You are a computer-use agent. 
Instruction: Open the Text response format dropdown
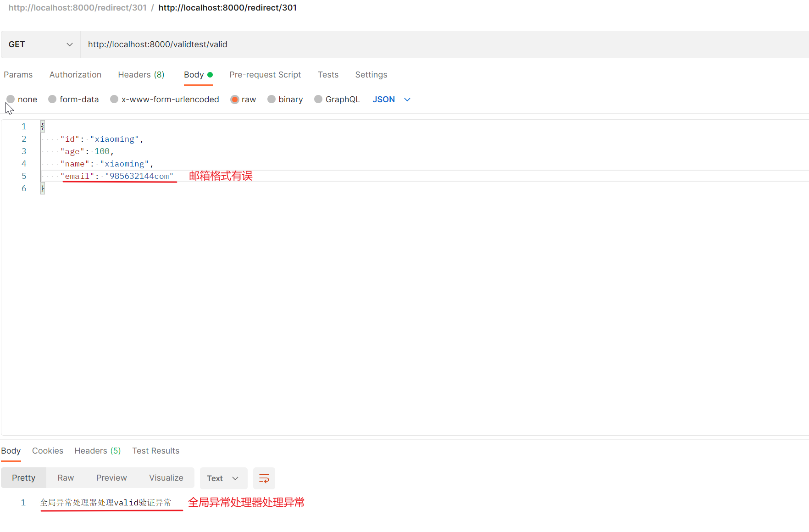pyautogui.click(x=223, y=478)
